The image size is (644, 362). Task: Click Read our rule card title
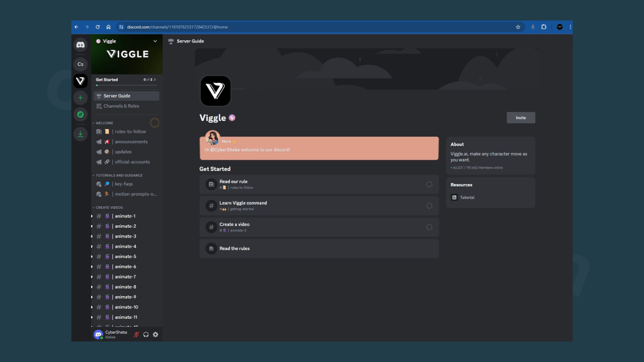(233, 182)
